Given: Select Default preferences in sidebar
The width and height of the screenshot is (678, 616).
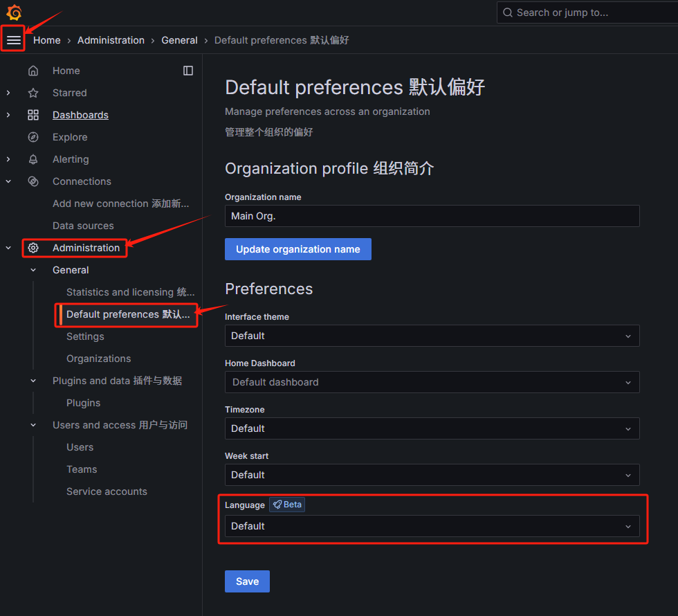Looking at the screenshot, I should [x=128, y=314].
